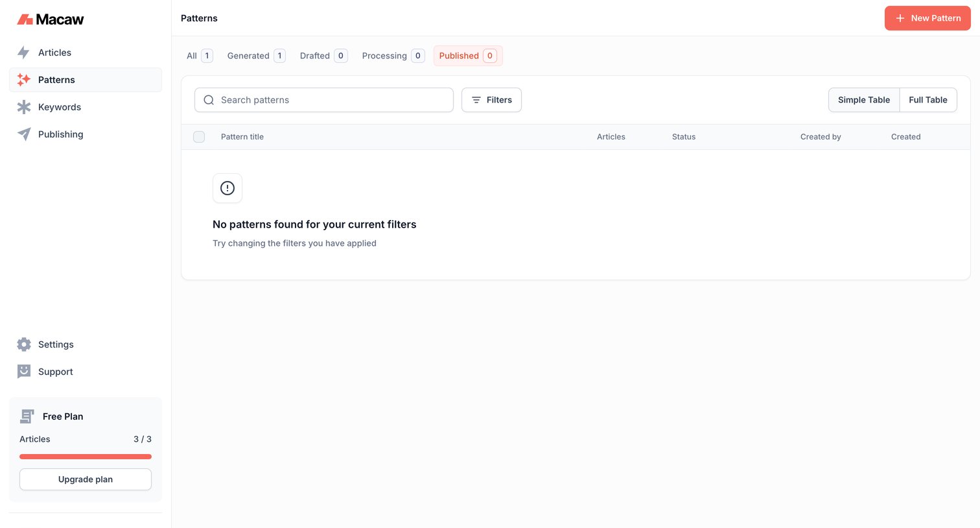Click the Created by column header
The image size is (980, 528).
[x=821, y=137]
